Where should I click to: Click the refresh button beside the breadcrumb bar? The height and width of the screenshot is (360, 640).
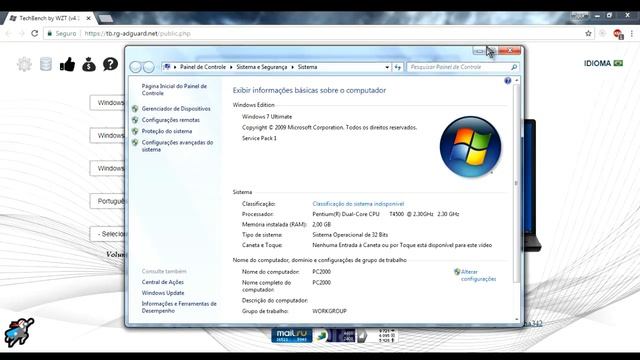(x=398, y=67)
